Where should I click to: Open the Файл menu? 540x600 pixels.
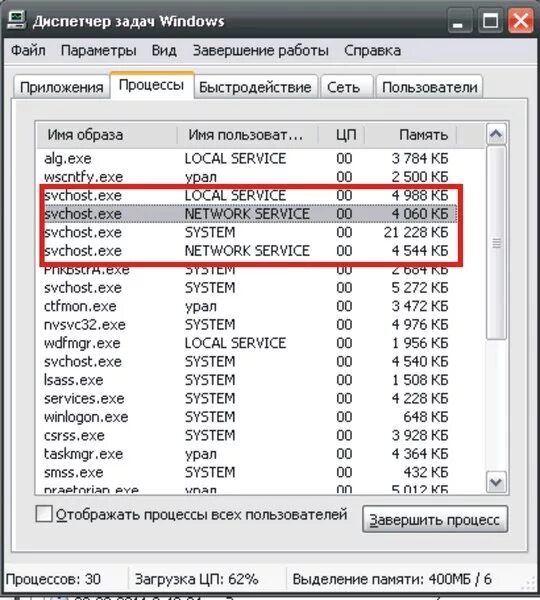pyautogui.click(x=28, y=51)
